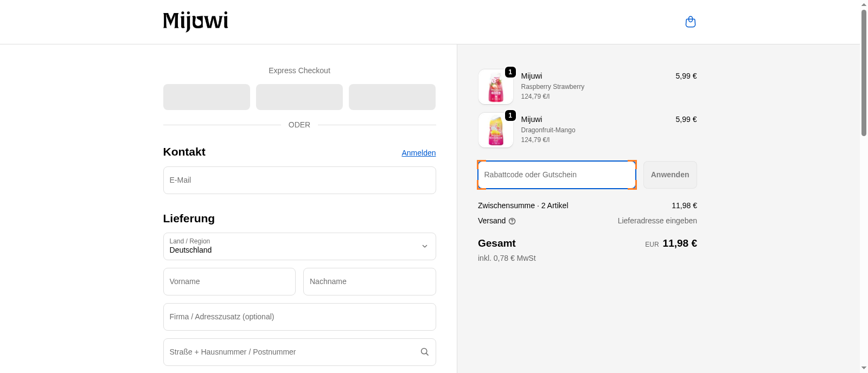The height and width of the screenshot is (373, 868).
Task: Click the 'Kontakt' heading
Action: point(184,152)
